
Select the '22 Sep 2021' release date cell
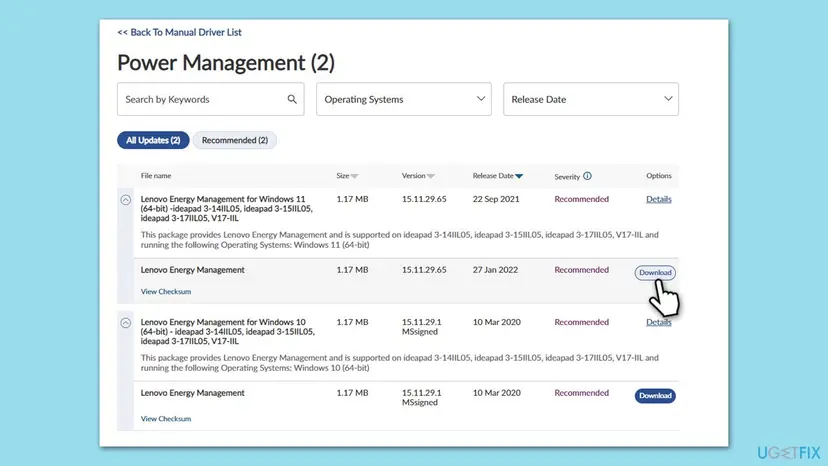(x=496, y=199)
